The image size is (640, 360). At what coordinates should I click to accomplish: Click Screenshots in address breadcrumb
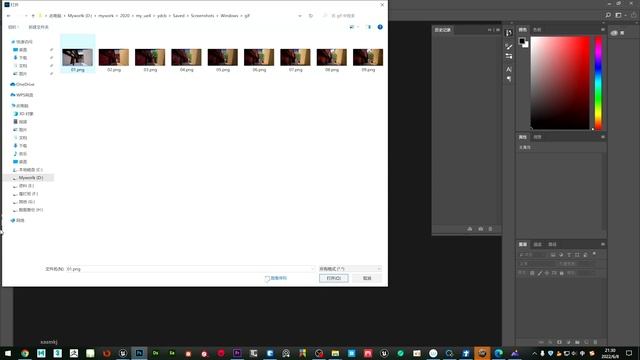[202, 16]
